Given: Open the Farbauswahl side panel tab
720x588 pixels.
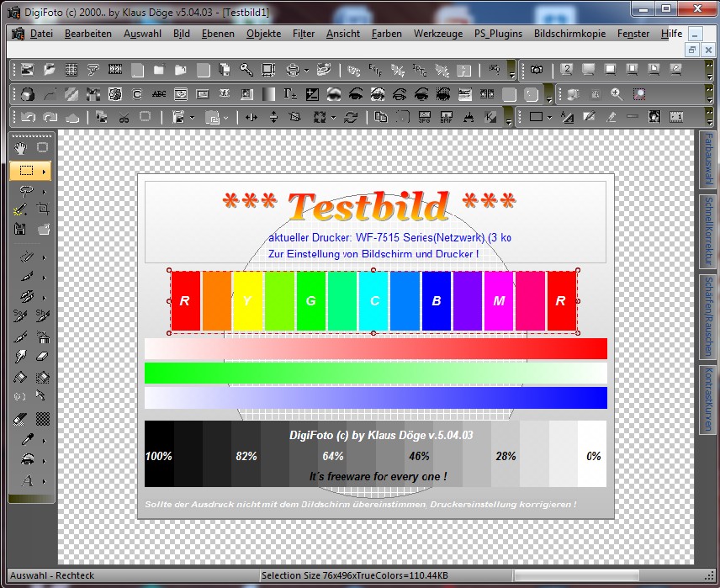Looking at the screenshot, I should (x=708, y=159).
